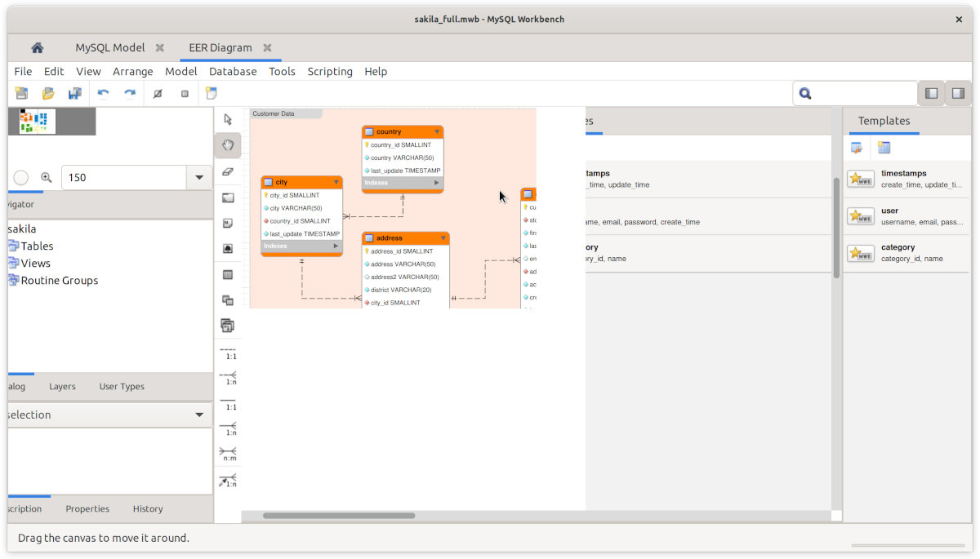Open the Arrange menu
The width and height of the screenshot is (980, 559).
coord(133,72)
